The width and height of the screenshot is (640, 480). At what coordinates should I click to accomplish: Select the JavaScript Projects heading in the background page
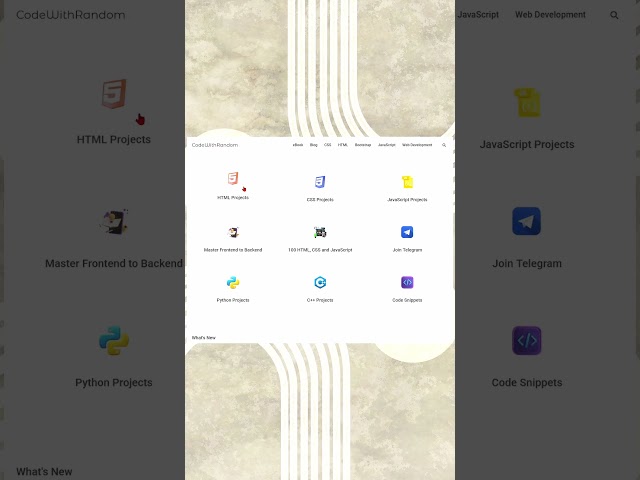pos(527,144)
